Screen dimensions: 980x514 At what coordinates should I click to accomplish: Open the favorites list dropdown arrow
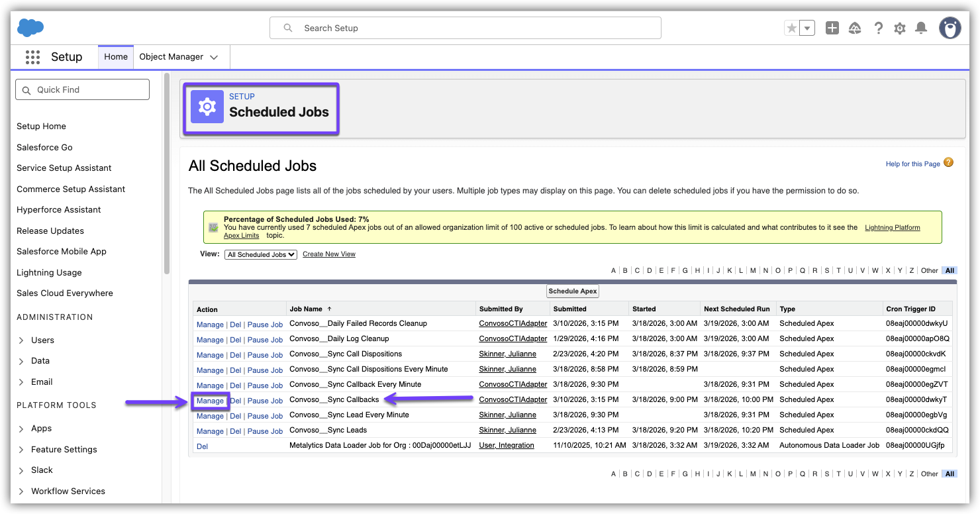(807, 28)
